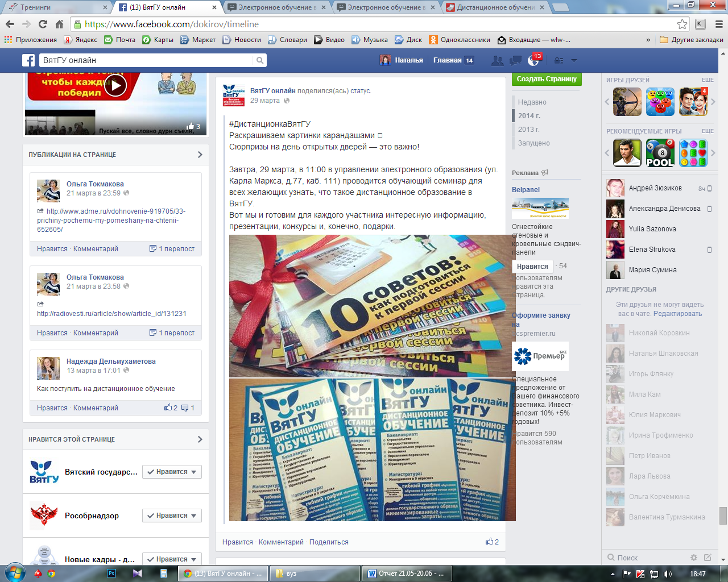Image resolution: width=728 pixels, height=582 pixels.
Task: Click Facebook logo icon in header
Action: pyautogui.click(x=28, y=60)
